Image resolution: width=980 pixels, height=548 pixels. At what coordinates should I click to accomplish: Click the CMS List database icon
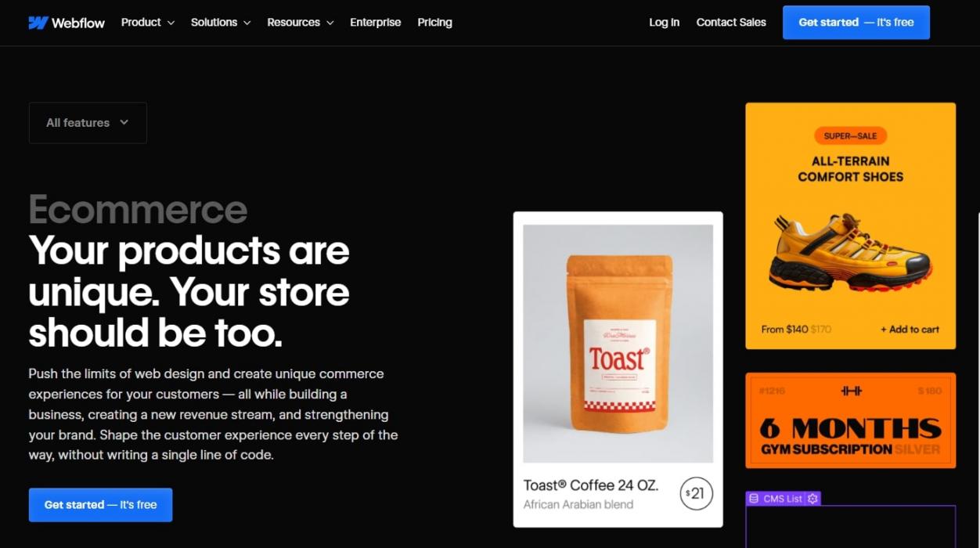click(753, 499)
